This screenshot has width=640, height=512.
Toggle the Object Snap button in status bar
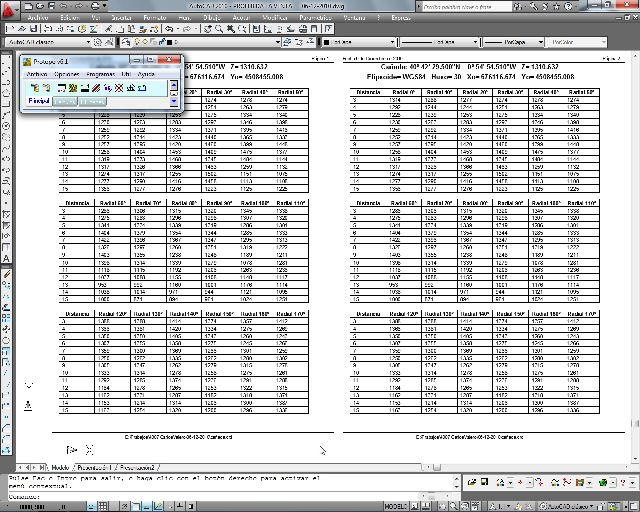tap(136, 507)
